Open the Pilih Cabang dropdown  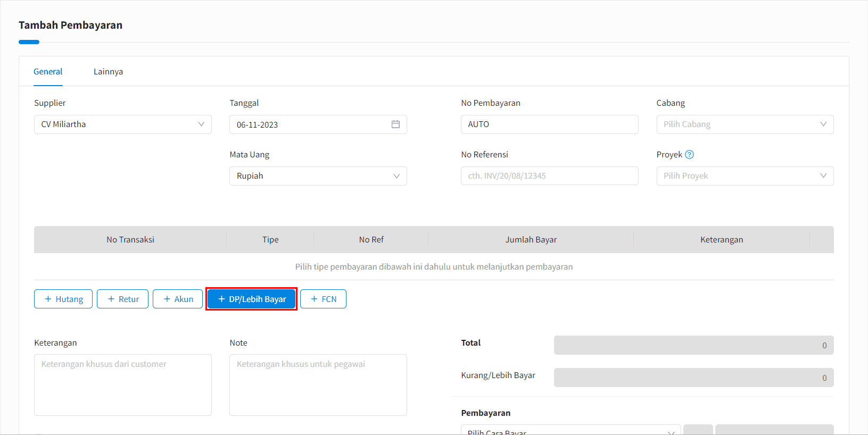coord(745,124)
